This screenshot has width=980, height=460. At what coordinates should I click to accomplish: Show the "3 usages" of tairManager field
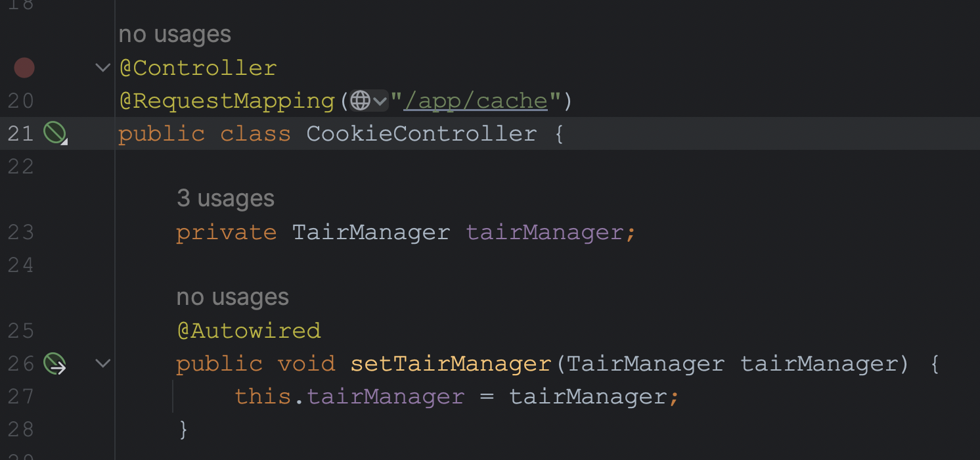(x=225, y=198)
